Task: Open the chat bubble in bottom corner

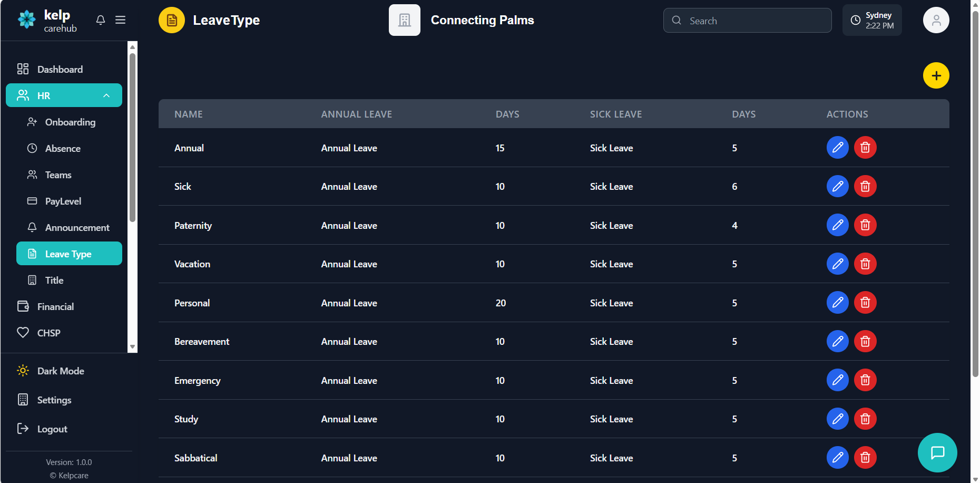Action: coord(937,452)
